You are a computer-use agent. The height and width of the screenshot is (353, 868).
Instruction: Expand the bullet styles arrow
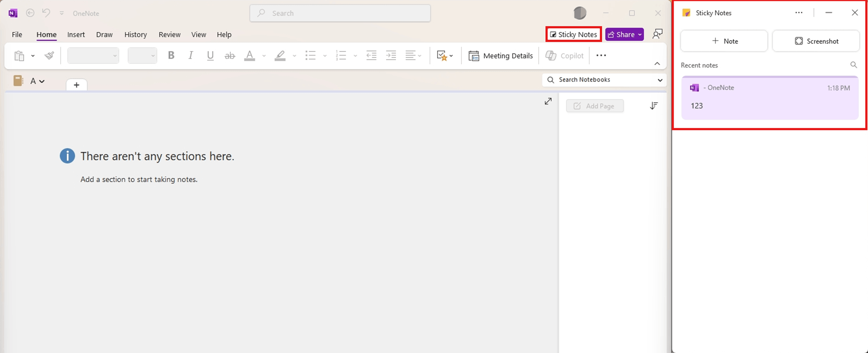click(325, 56)
